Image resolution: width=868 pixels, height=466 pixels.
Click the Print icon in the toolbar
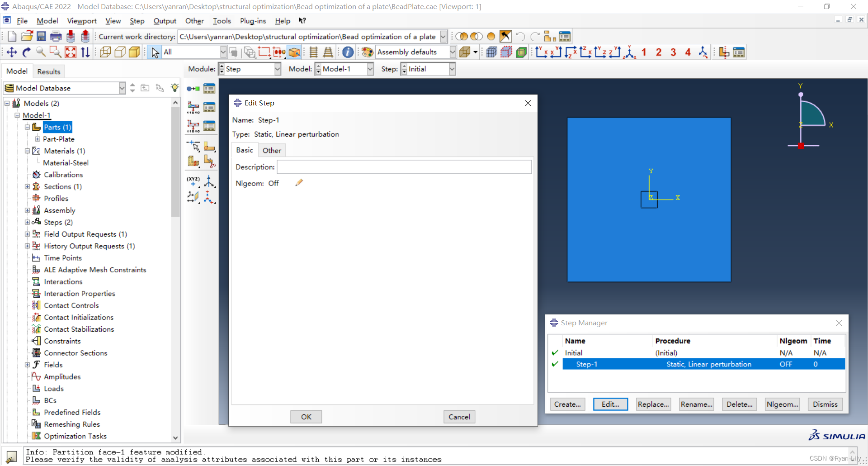[56, 37]
